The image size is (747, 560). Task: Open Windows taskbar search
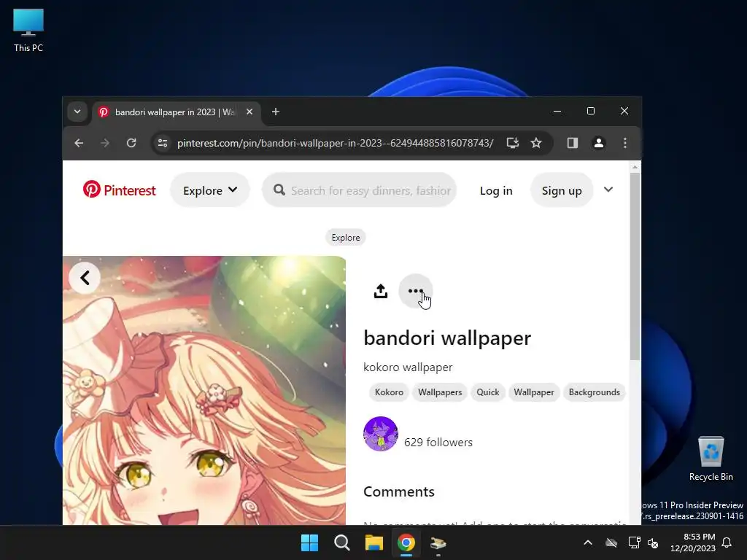pyautogui.click(x=342, y=542)
